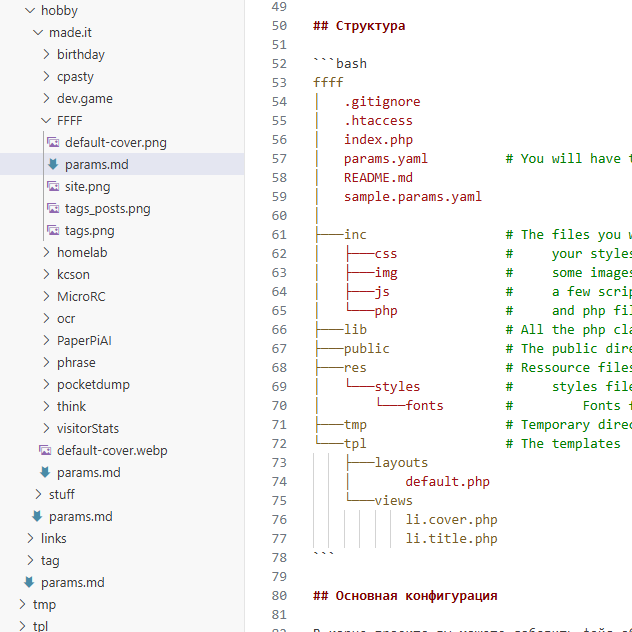This screenshot has width=632, height=632.
Task: Place cursor on '## Основная конфигурация' heading
Action: 405,596
